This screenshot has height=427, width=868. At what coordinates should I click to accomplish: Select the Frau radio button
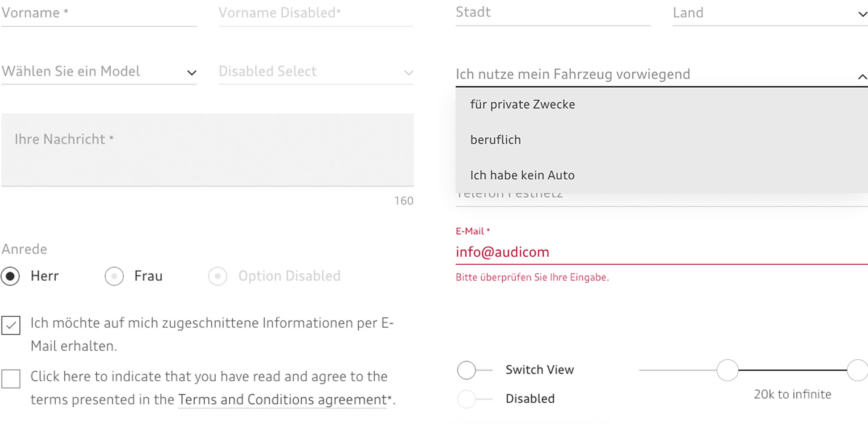[114, 276]
